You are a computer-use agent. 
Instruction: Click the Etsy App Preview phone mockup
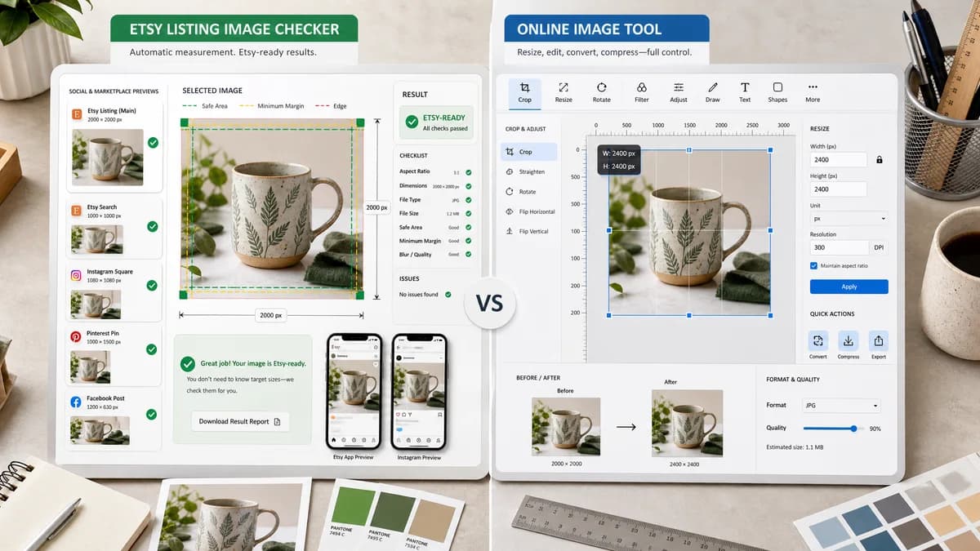point(354,391)
